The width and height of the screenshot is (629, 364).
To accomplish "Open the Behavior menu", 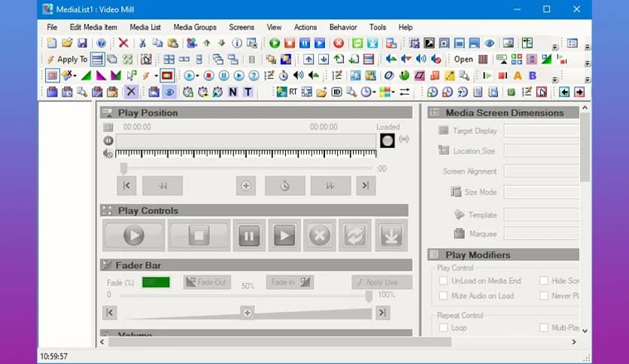I will click(343, 27).
